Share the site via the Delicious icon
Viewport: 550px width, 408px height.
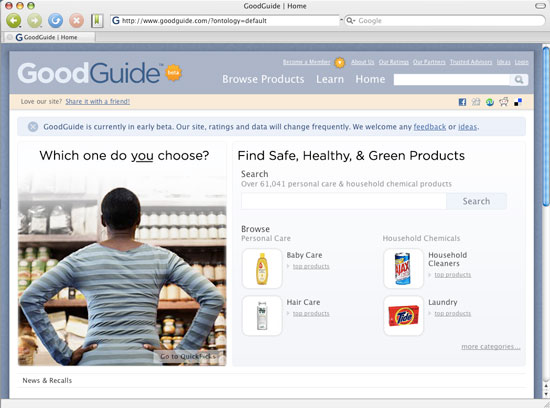pyautogui.click(x=518, y=102)
